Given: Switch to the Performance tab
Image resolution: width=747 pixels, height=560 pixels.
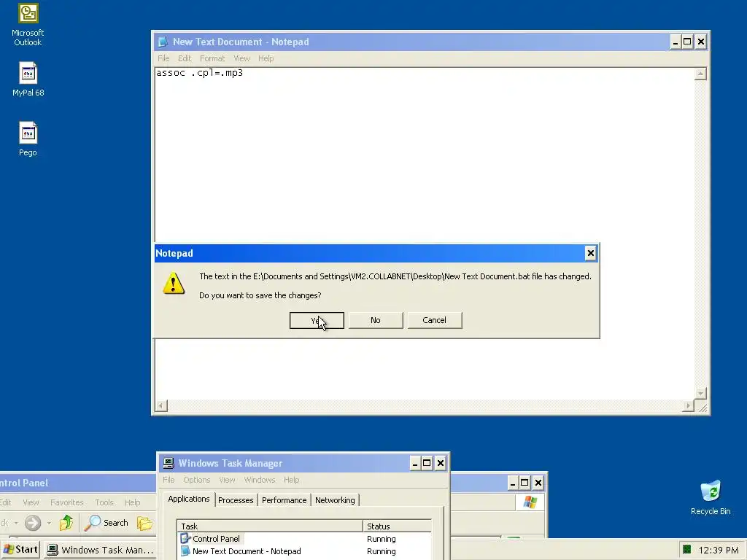Looking at the screenshot, I should tap(284, 500).
